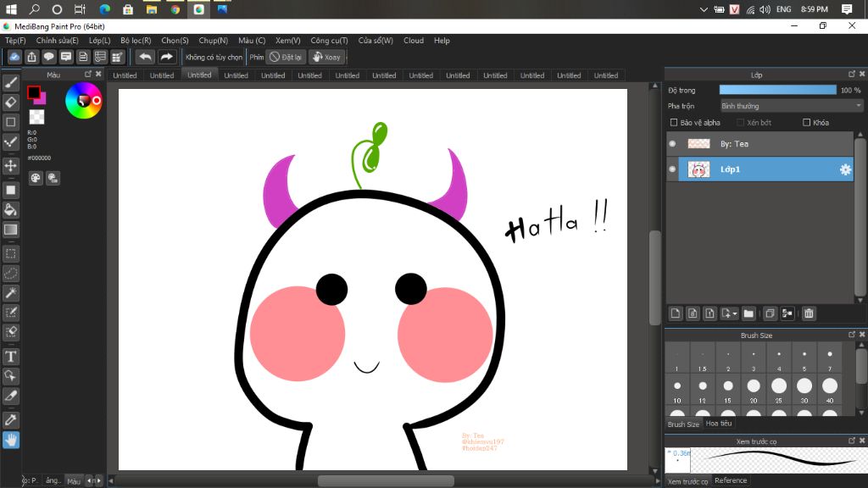Viewport: 868px width, 488px height.
Task: Click the Xoay rotate button
Action: pos(326,57)
